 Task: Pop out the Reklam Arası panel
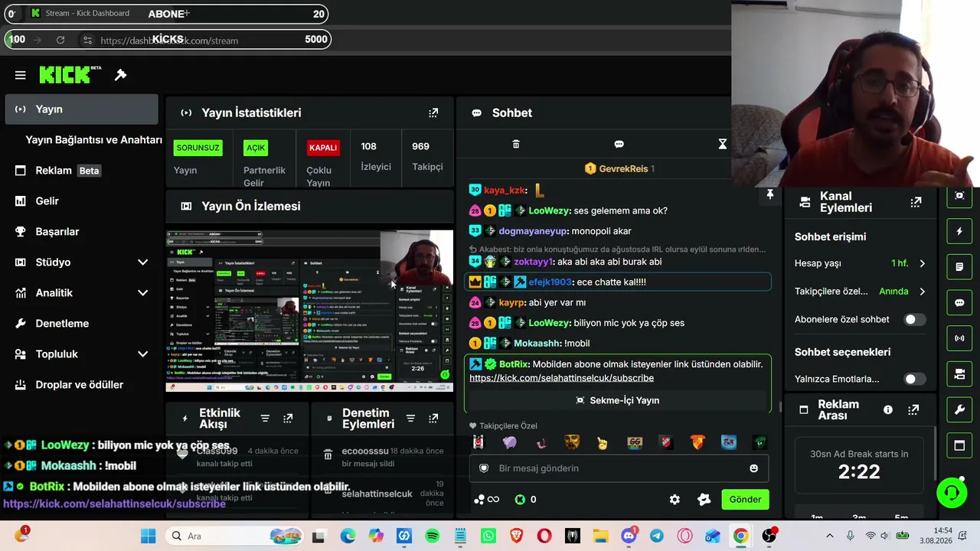click(x=913, y=410)
